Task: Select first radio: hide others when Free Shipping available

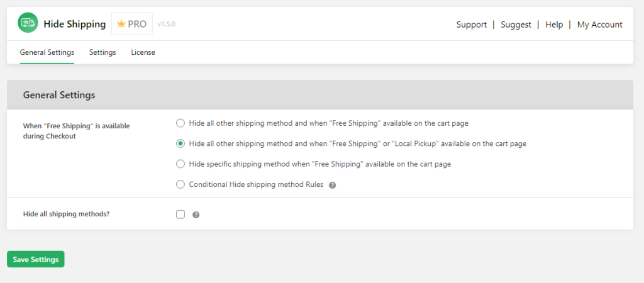Action: [180, 123]
